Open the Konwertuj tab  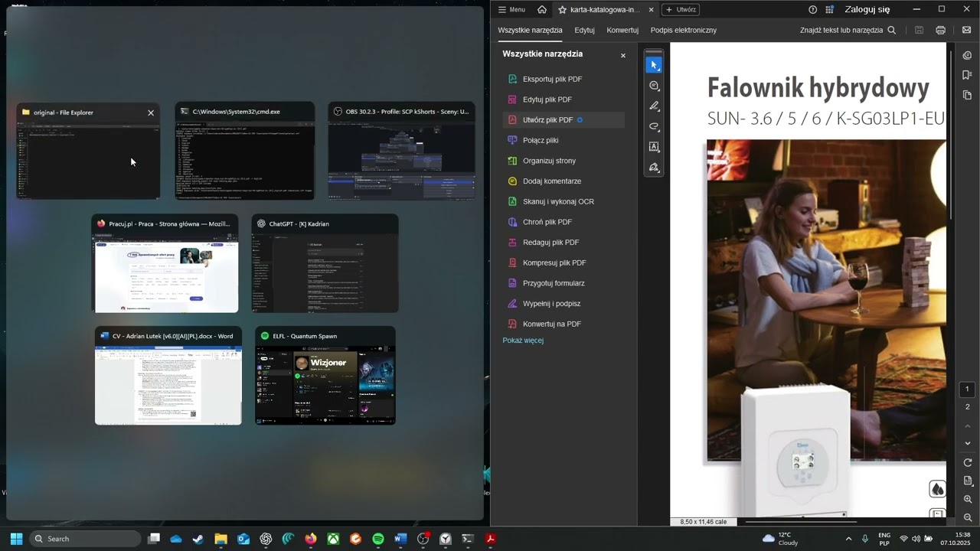[622, 30]
